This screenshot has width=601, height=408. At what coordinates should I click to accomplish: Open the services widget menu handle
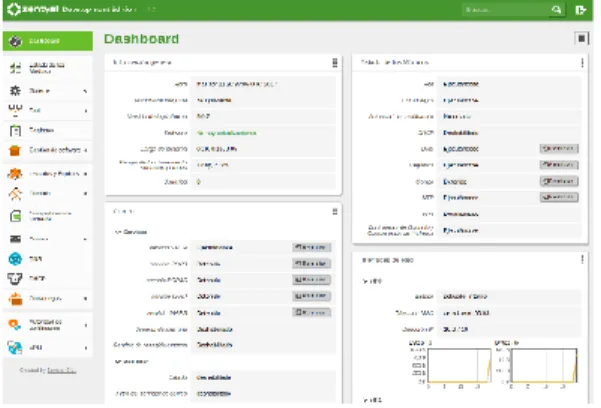click(x=335, y=211)
